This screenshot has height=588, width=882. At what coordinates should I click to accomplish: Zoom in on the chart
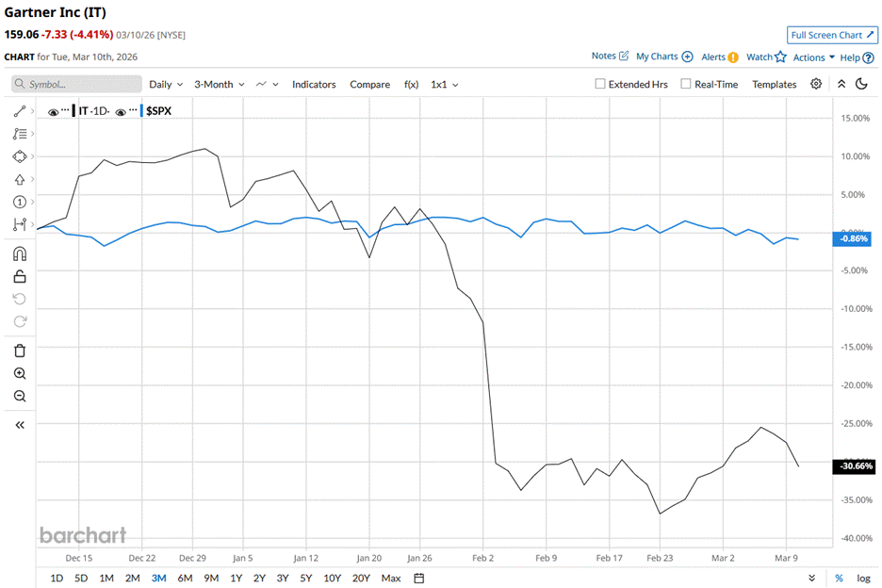[19, 373]
